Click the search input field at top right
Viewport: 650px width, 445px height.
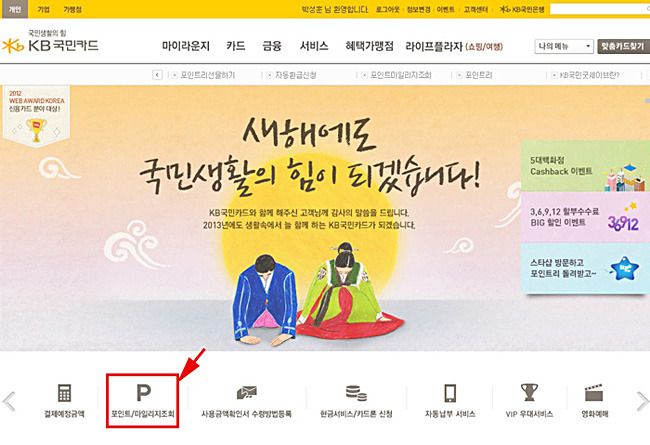(599, 9)
